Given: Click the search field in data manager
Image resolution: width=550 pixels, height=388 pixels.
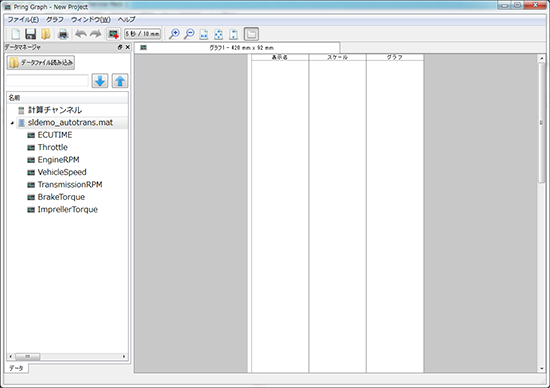Looking at the screenshot, I should pyautogui.click(x=47, y=81).
